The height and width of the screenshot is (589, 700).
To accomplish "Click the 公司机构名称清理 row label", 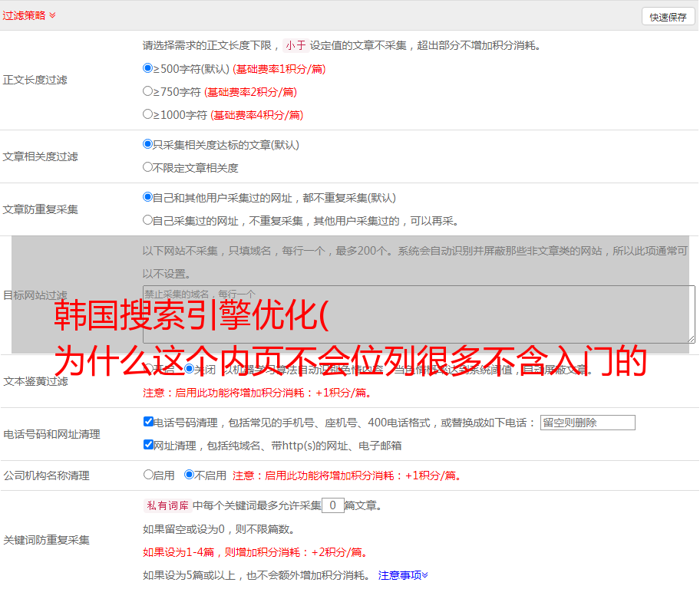I will (x=46, y=475).
